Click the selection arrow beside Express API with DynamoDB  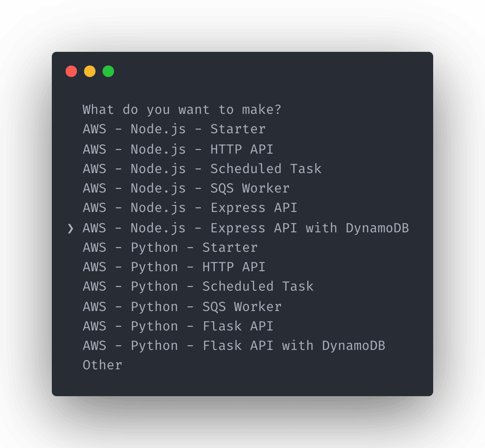click(x=70, y=229)
